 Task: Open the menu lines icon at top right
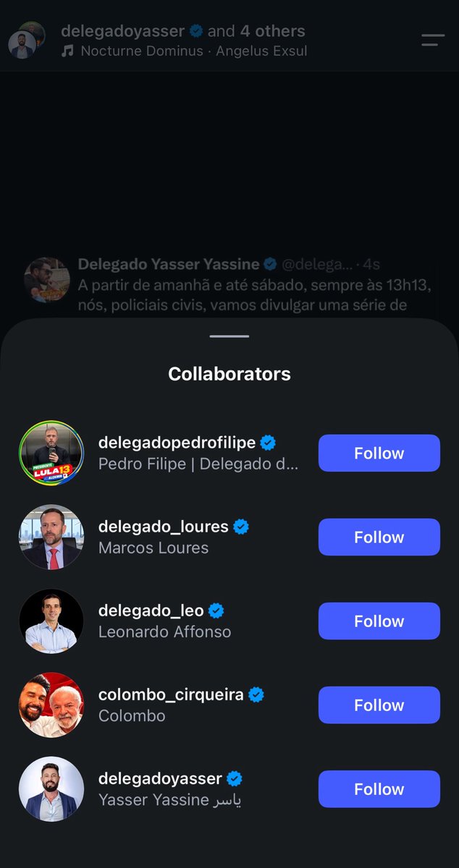point(433,40)
